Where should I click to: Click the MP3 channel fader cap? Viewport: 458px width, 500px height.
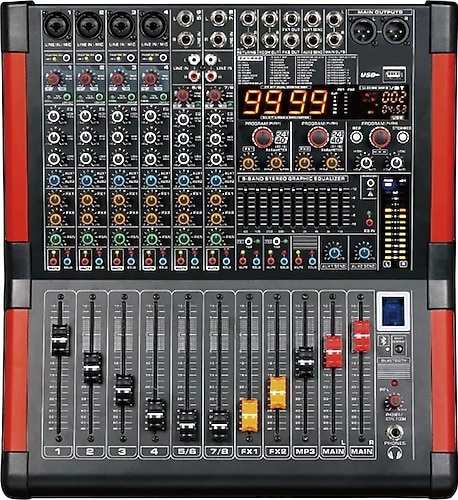click(305, 362)
